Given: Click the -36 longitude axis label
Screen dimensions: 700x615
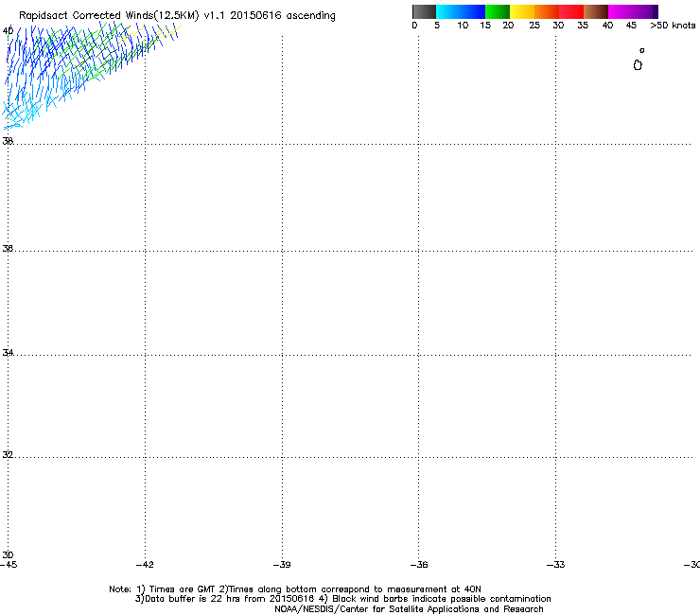Looking at the screenshot, I should click(x=419, y=565).
